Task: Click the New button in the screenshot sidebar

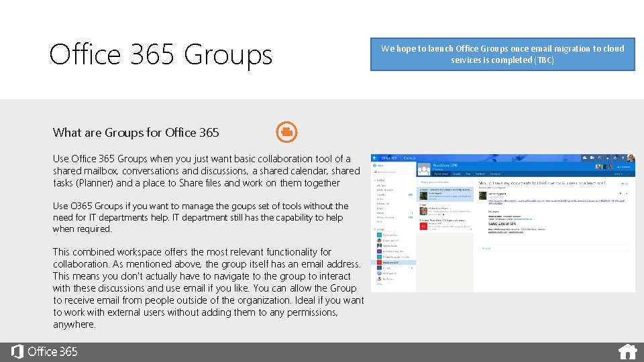Action: click(378, 166)
